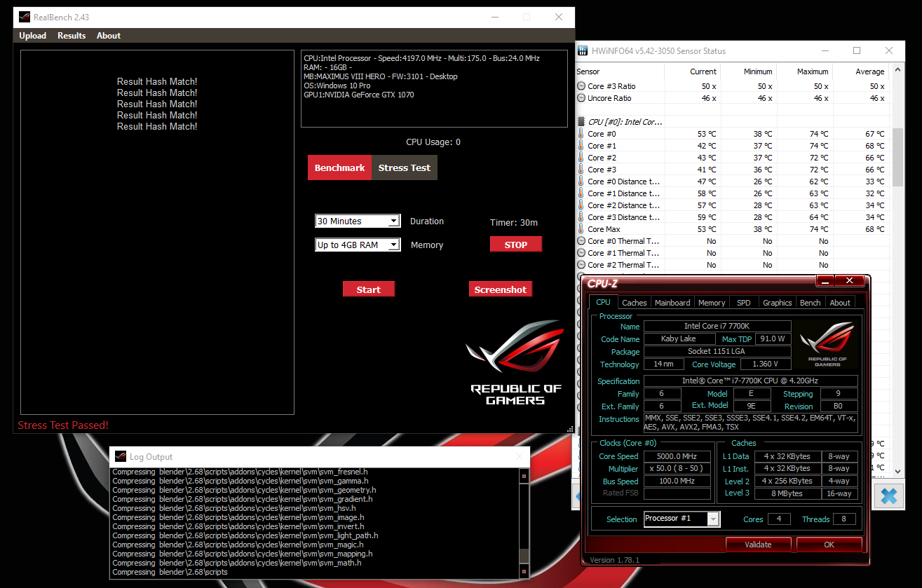
Task: Open the Results menu in RealBench
Action: pos(72,36)
